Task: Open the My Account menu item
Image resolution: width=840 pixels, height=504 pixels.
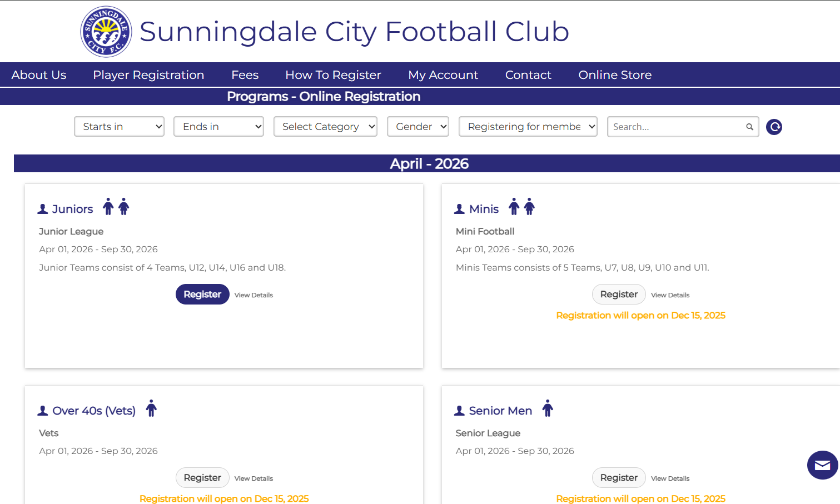Action: click(443, 75)
